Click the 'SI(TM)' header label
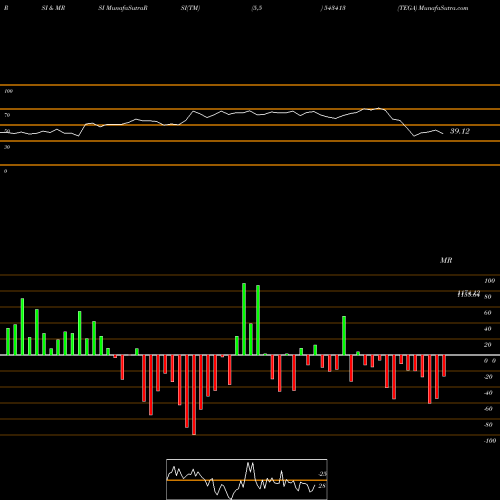Image resolution: width=500 pixels, height=500 pixels. [190, 8]
